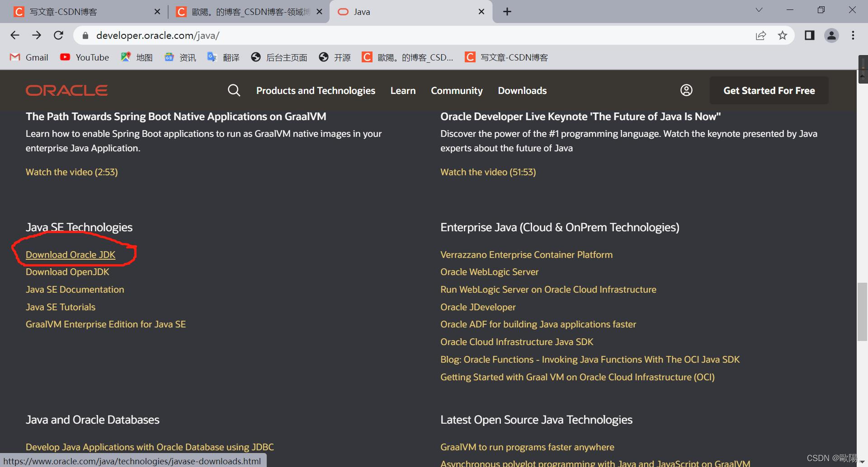Open Downloads menu
This screenshot has width=868, height=467.
pyautogui.click(x=522, y=90)
